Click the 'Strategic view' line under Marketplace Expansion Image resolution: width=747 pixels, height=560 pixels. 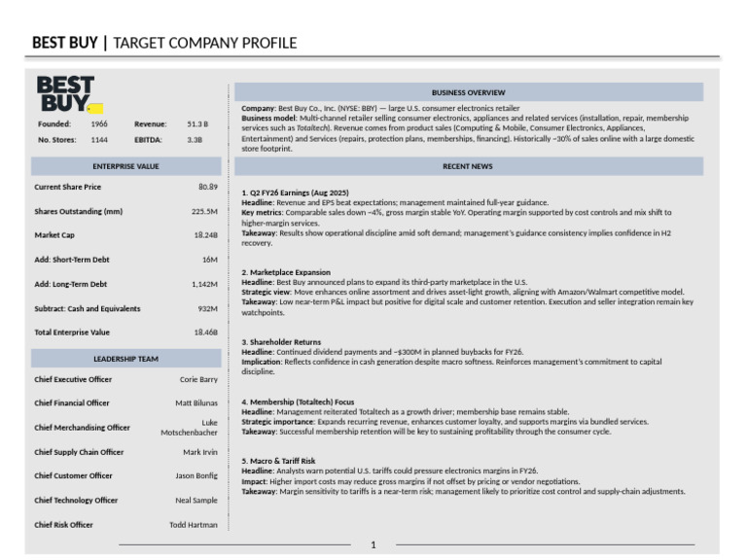463,292
